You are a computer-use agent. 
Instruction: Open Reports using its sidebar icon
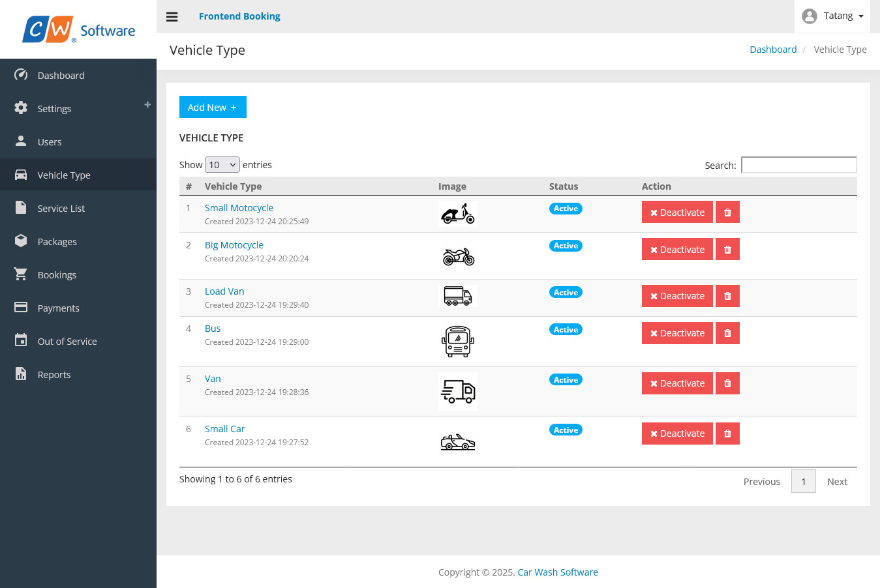click(x=20, y=374)
